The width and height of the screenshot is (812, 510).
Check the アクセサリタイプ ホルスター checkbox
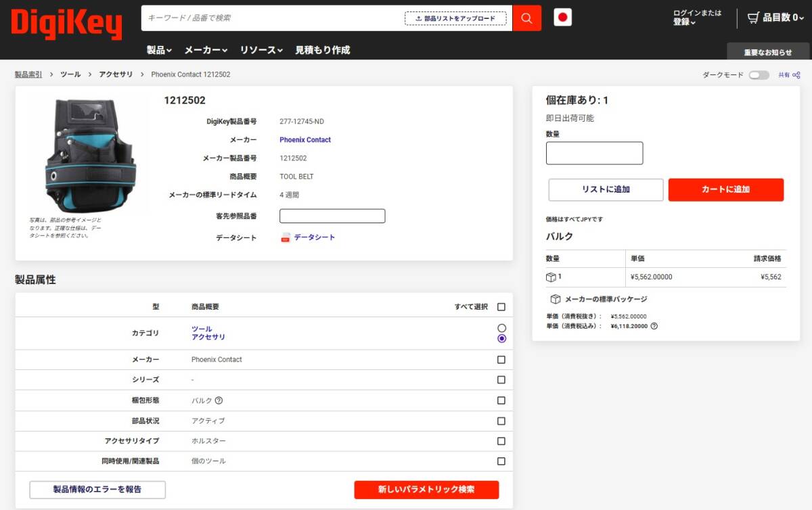tap(501, 441)
